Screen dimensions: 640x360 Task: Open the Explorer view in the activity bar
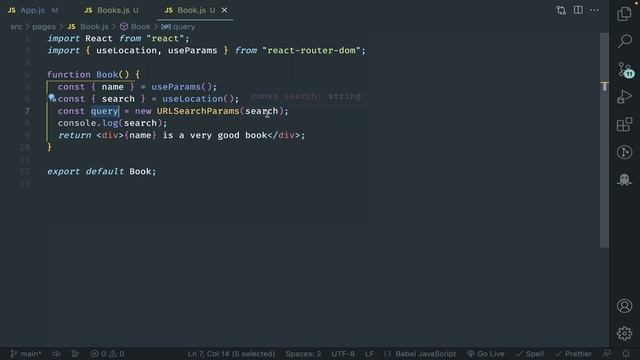click(x=624, y=13)
